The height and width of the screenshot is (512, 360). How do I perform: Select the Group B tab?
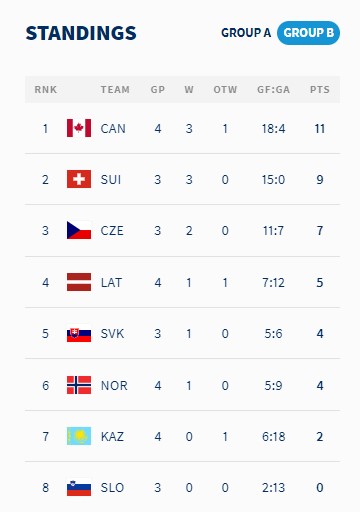308,33
